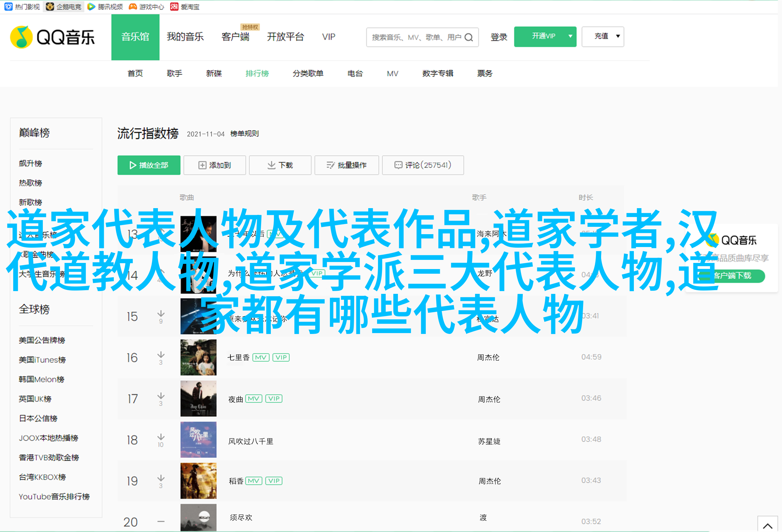Click 须尽欢 album cover

click(199, 518)
